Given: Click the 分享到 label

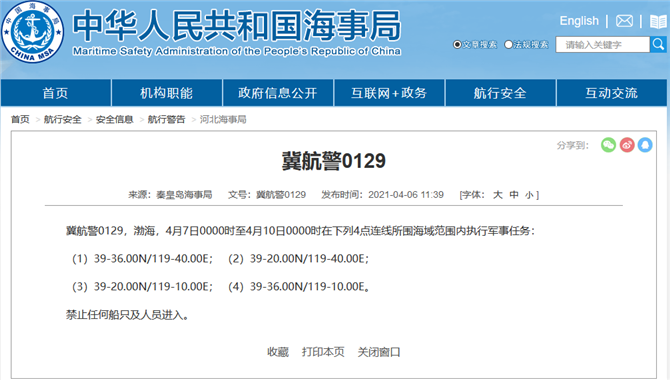Looking at the screenshot, I should click(x=573, y=145).
